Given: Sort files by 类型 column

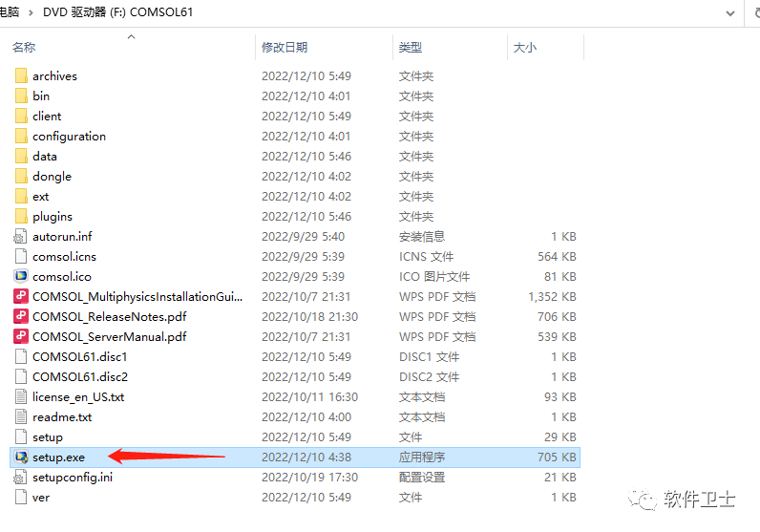Looking at the screenshot, I should [x=410, y=47].
